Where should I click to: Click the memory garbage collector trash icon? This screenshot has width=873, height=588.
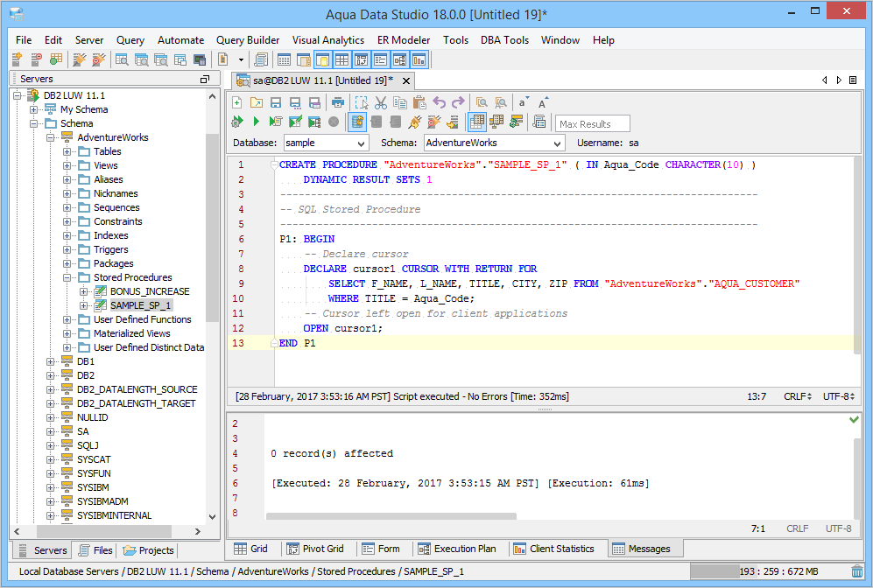856,571
